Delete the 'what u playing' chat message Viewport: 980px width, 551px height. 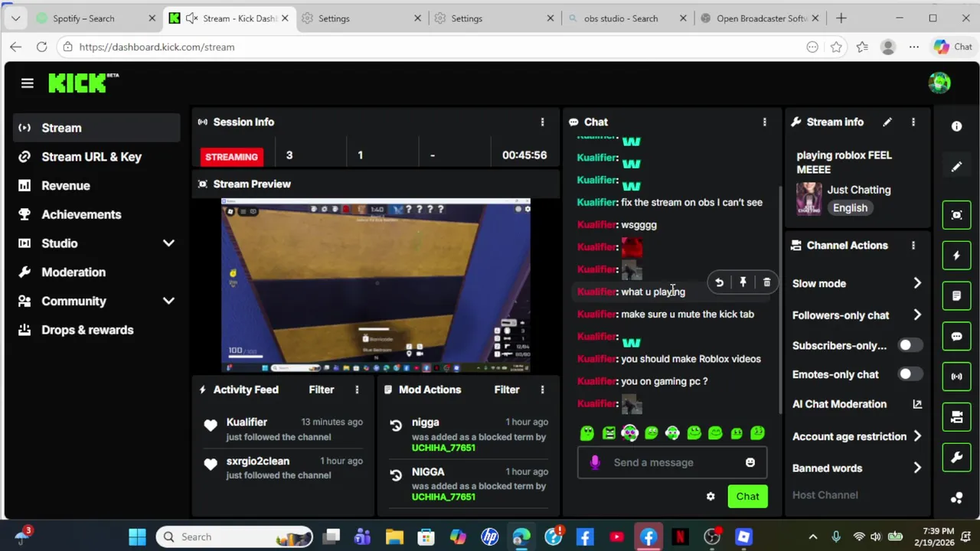(x=766, y=282)
